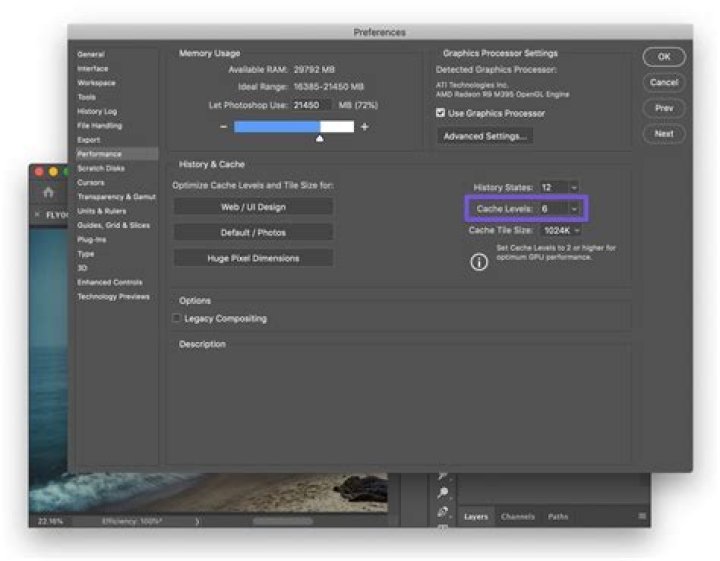The image size is (720, 561).
Task: Switch to the Paths tab
Action: pos(557,516)
